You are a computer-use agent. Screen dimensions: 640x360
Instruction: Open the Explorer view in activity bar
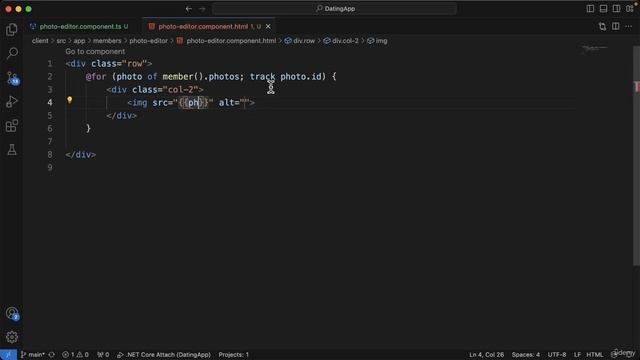tap(12, 29)
